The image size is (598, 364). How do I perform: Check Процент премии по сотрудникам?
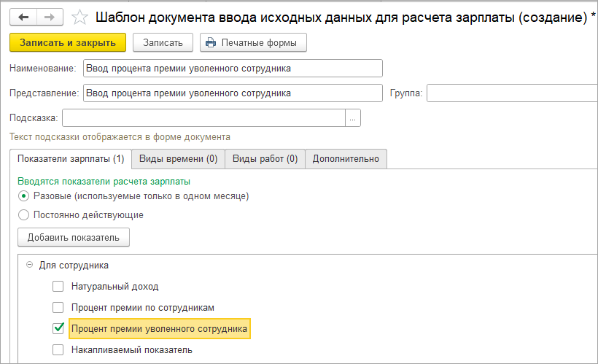point(58,308)
